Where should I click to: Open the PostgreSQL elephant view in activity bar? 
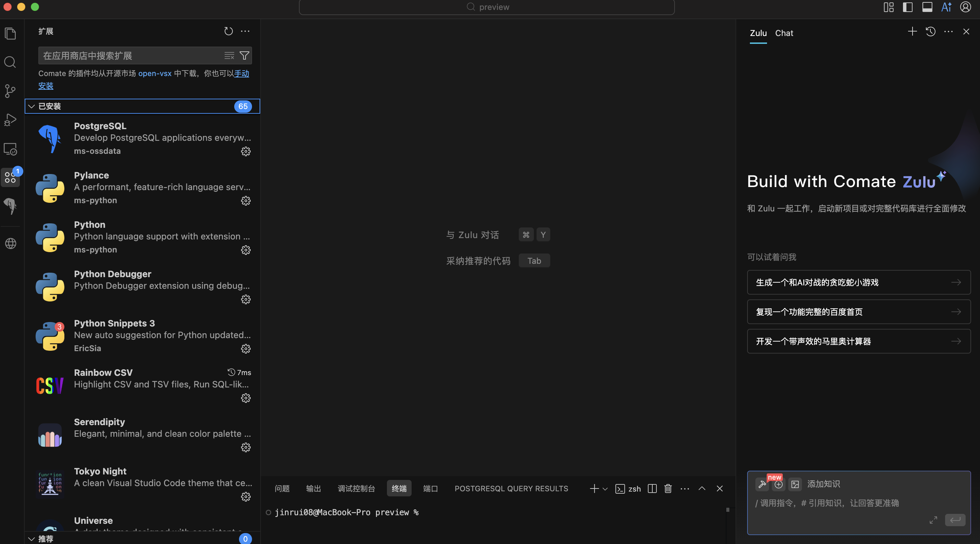[x=10, y=206]
